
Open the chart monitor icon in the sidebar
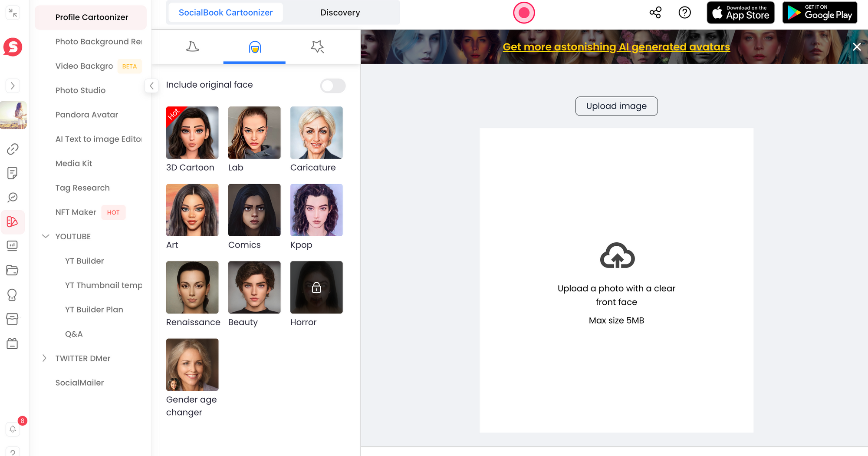pos(13,246)
